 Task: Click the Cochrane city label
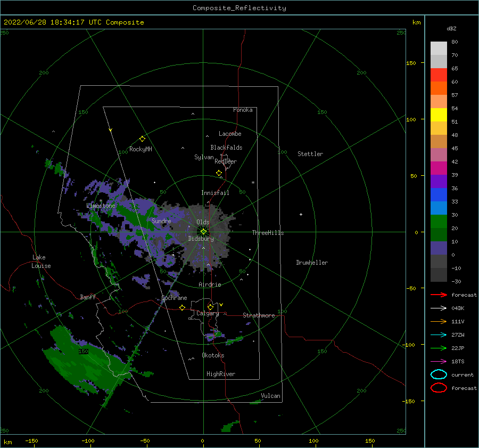[174, 298]
